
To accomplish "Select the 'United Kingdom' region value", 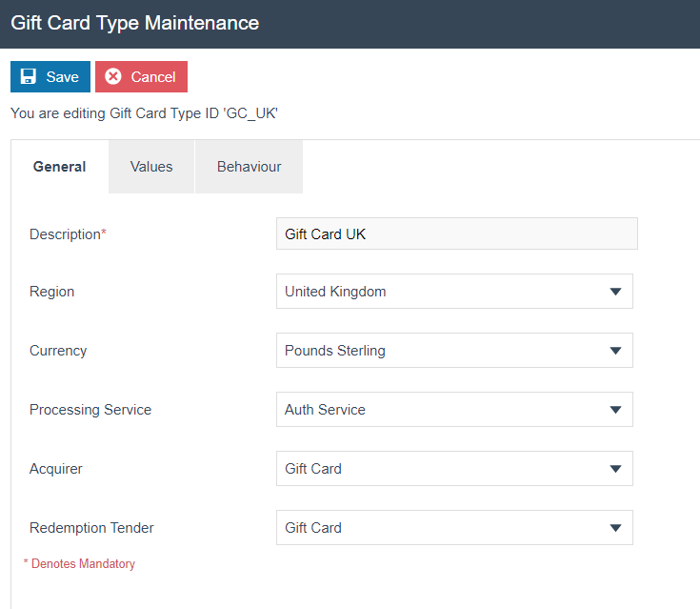I will point(335,292).
